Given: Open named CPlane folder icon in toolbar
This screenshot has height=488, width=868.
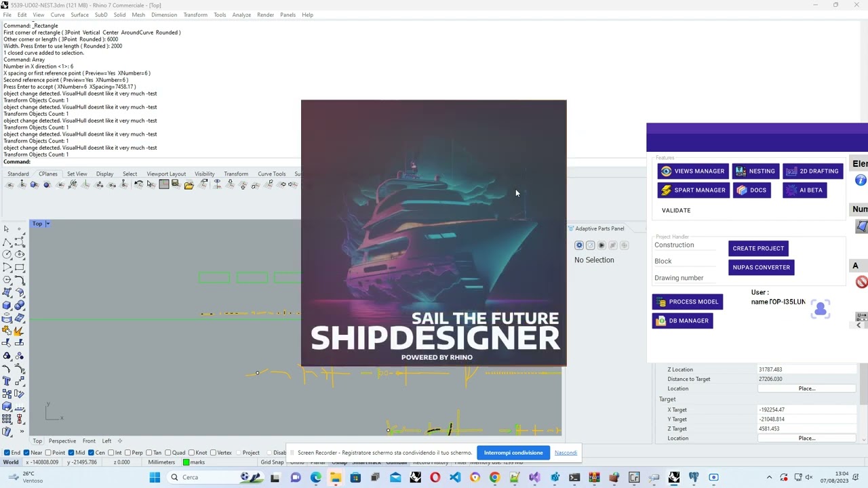Looking at the screenshot, I should (189, 184).
